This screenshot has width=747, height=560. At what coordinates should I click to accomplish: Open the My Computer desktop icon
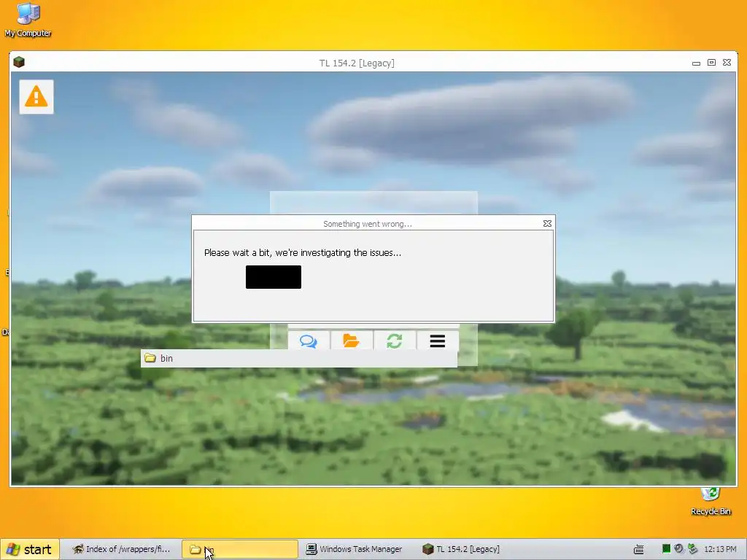coord(28,20)
